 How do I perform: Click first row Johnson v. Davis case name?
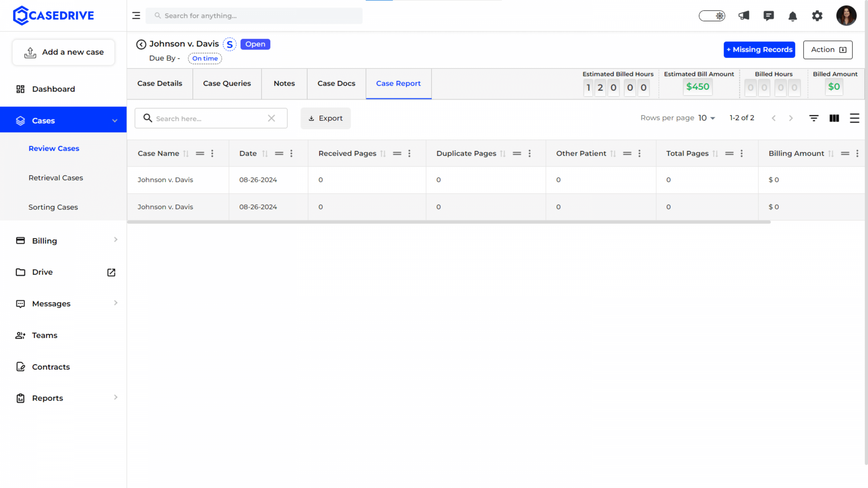point(165,180)
